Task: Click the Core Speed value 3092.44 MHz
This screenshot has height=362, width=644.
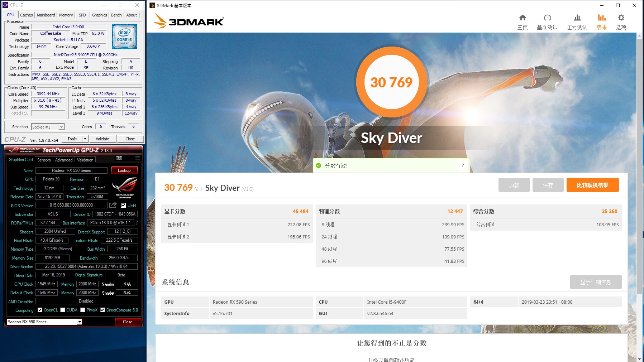Action: tap(48, 94)
